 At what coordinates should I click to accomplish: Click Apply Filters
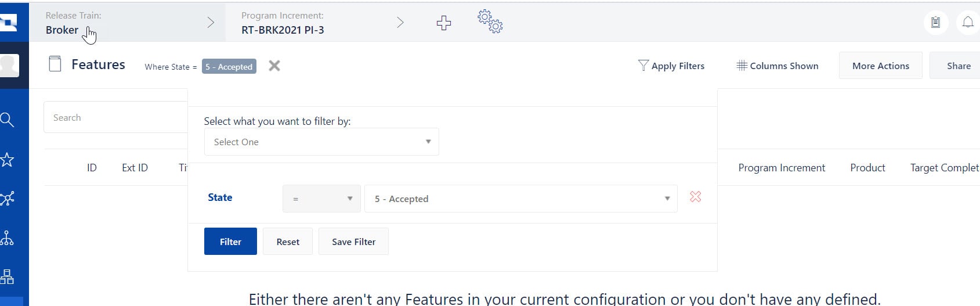671,66
